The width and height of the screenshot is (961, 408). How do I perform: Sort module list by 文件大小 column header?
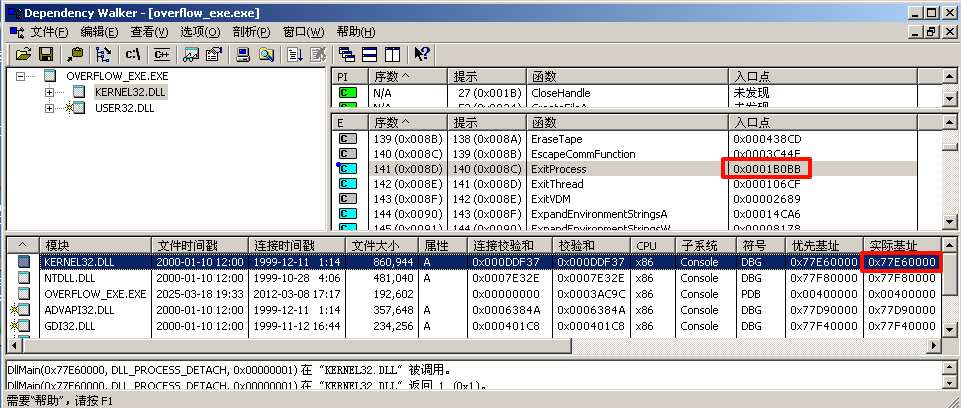[x=382, y=246]
